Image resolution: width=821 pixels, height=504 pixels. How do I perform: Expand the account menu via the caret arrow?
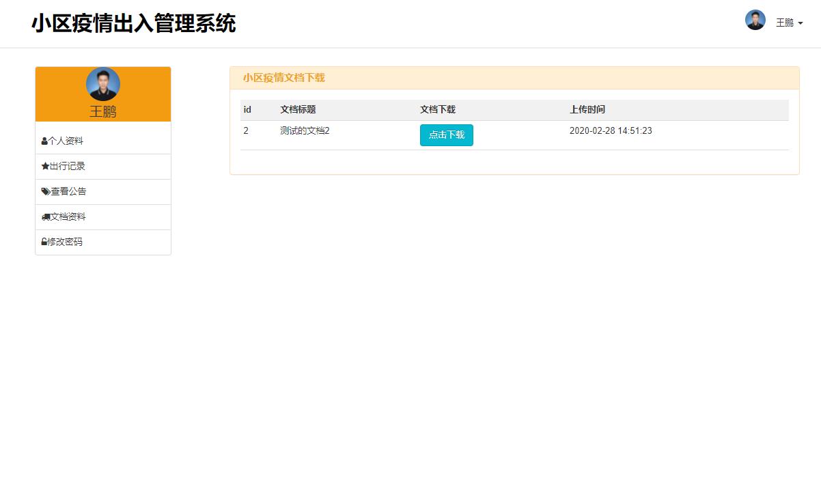click(x=802, y=23)
